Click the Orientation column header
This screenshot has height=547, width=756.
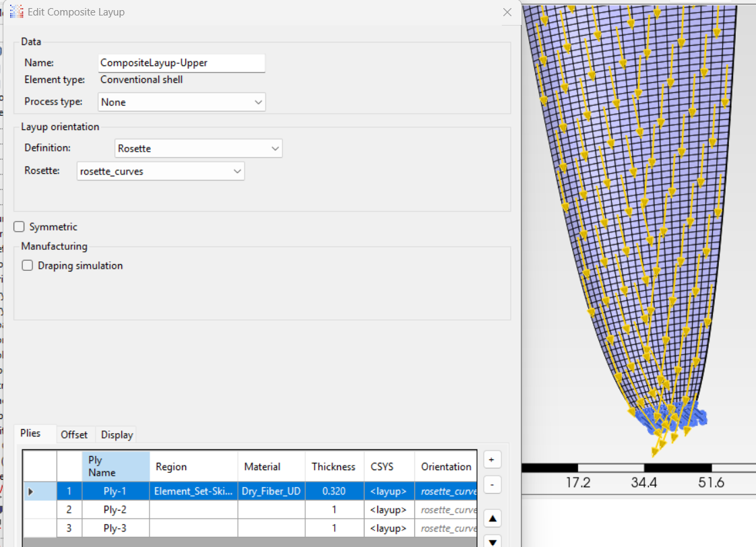446,467
